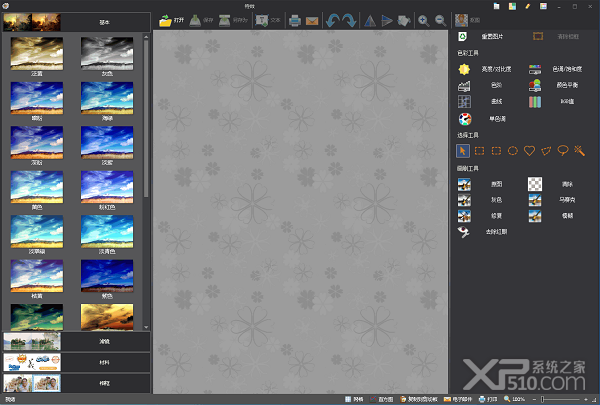Select the lasso selection tool

[563, 151]
